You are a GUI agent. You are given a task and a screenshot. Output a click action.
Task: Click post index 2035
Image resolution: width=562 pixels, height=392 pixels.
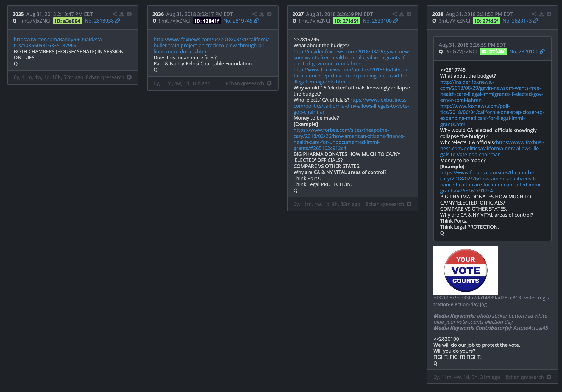[18, 14]
